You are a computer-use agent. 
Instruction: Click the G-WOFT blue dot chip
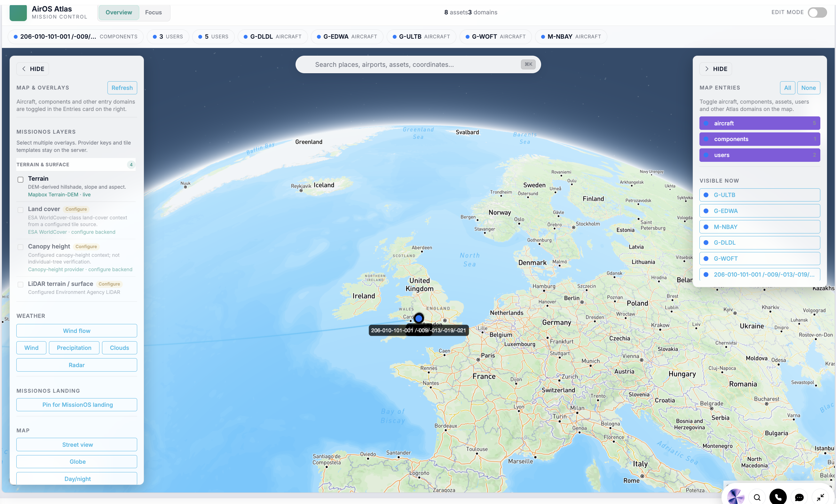coord(495,37)
